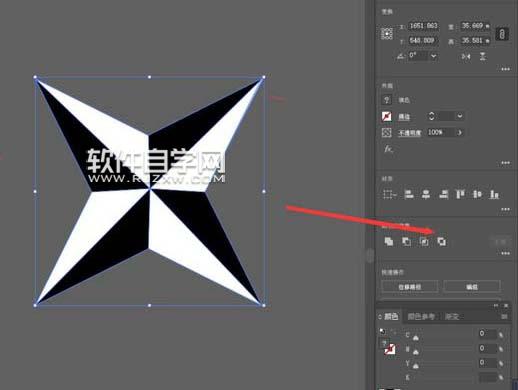Click vertical align center icon
Image resolution: width=518 pixels, height=390 pixels.
(477, 194)
